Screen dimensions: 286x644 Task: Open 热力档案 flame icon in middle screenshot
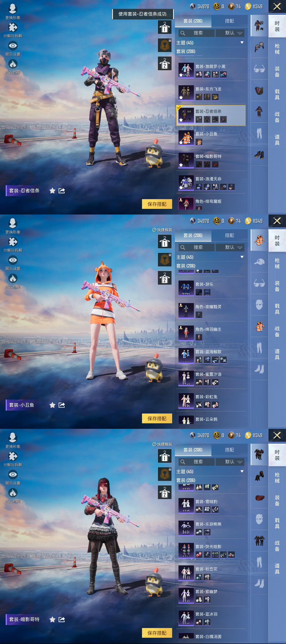point(13,279)
